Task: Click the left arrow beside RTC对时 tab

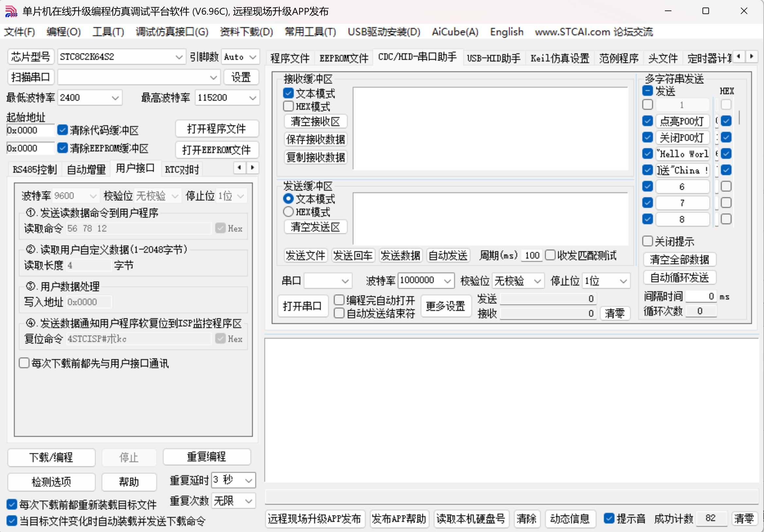Action: tap(239, 167)
